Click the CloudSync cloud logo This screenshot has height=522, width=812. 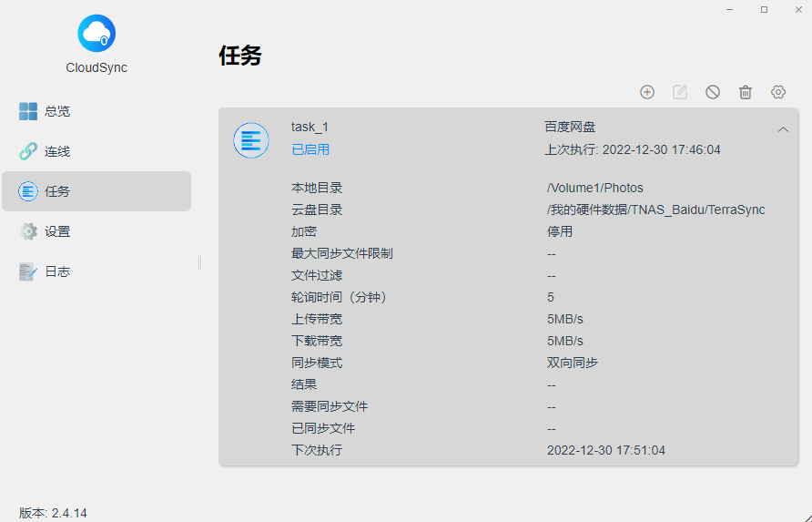pos(96,34)
